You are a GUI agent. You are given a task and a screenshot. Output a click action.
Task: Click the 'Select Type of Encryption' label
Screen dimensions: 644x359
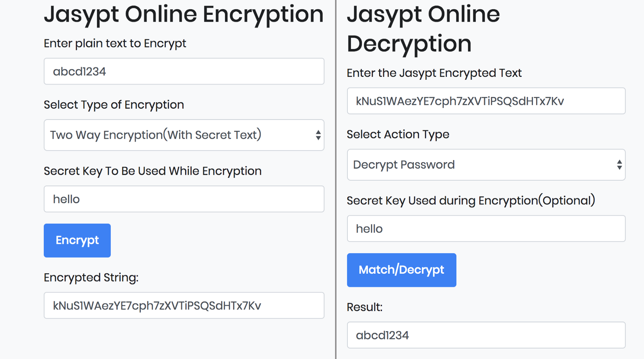pyautogui.click(x=114, y=105)
